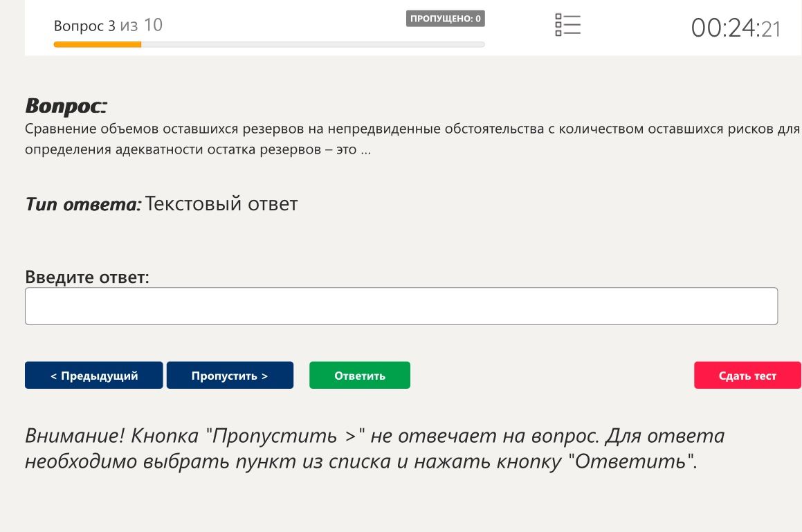Viewport: 802px width, 532px height.
Task: Go back with '< Предыдущий' button
Action: 94,376
